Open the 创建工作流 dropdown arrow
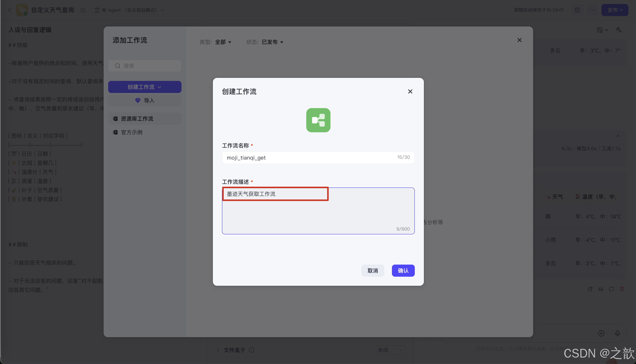Image resolution: width=636 pixels, height=364 pixels. click(x=160, y=87)
